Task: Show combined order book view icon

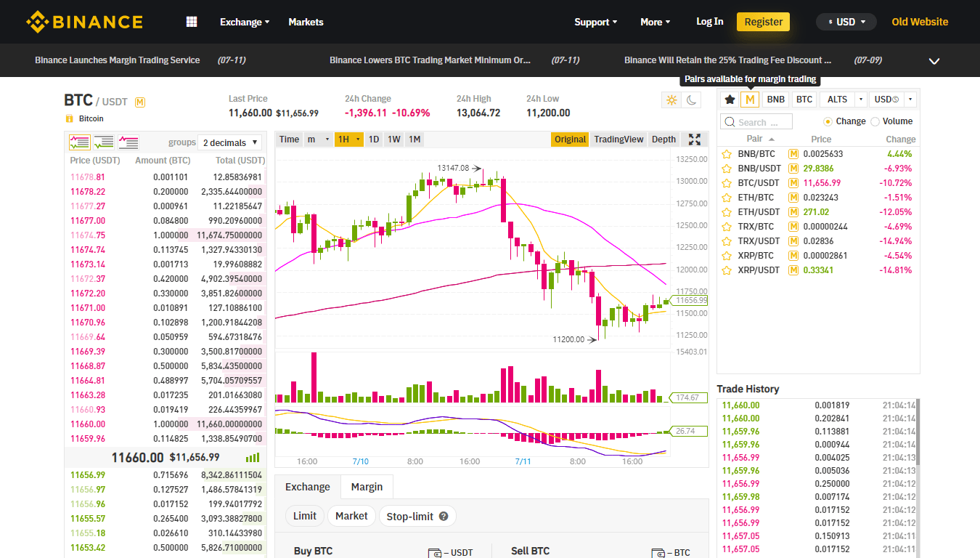Action: [x=79, y=142]
